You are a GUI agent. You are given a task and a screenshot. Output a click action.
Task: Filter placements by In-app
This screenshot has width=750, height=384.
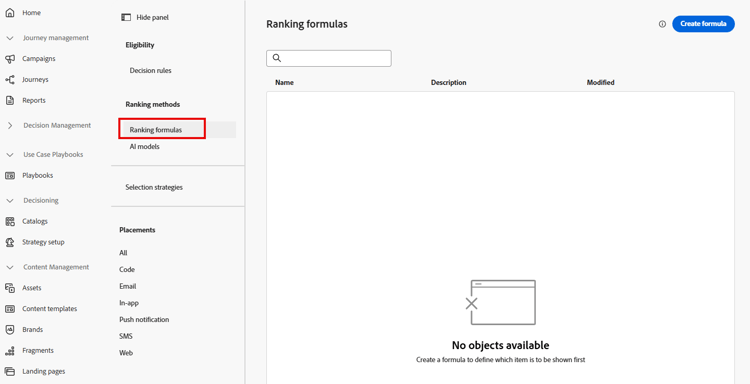click(x=129, y=303)
